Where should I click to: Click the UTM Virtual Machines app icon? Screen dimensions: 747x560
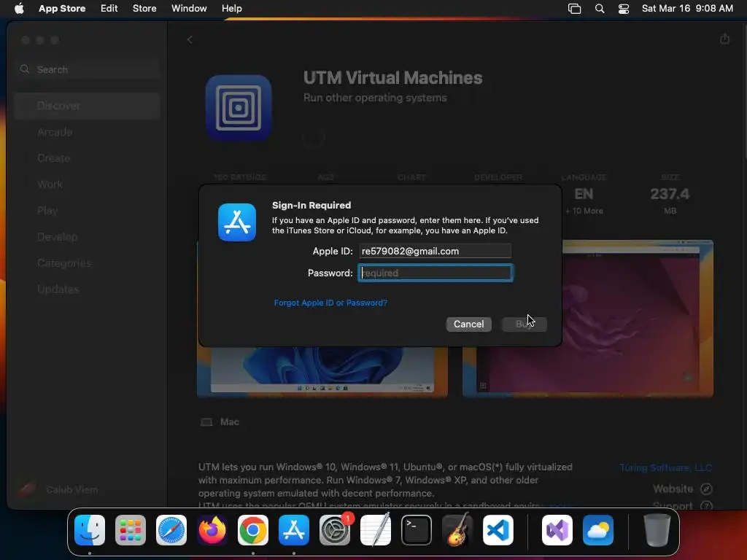[239, 108]
